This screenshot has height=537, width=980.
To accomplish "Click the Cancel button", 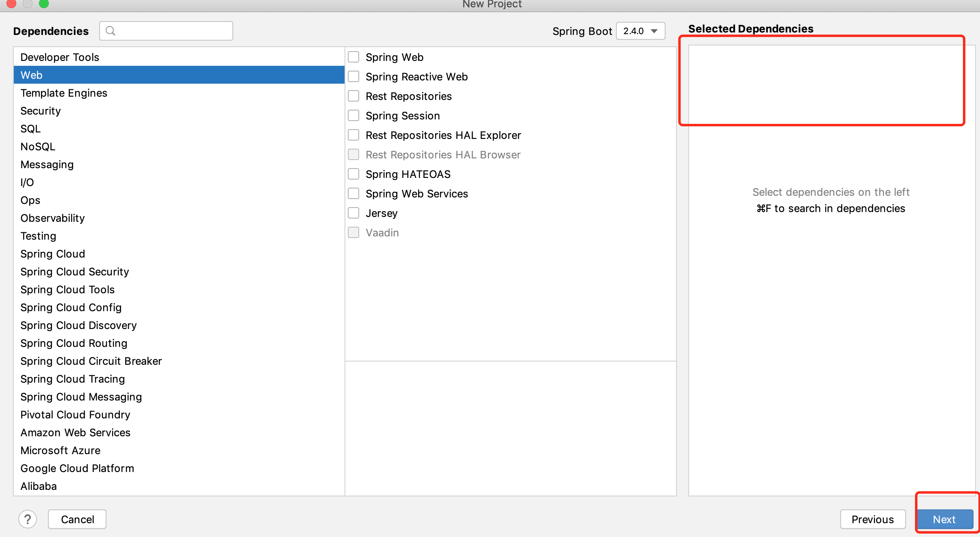I will coord(77,519).
